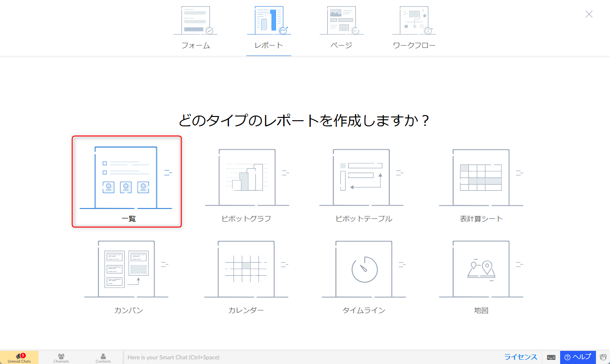This screenshot has height=364, width=610.
Task: Open the Channels panel
Action: (61, 358)
